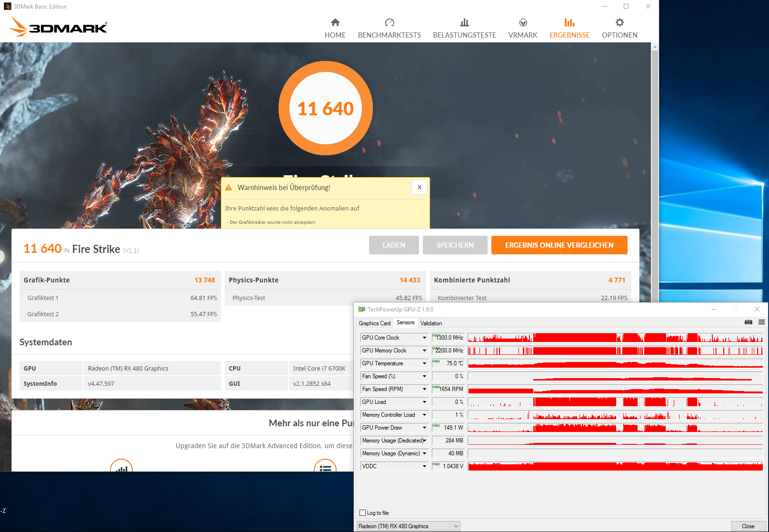Click the Close button in GPU-Z
The height and width of the screenshot is (532, 769).
click(x=748, y=526)
